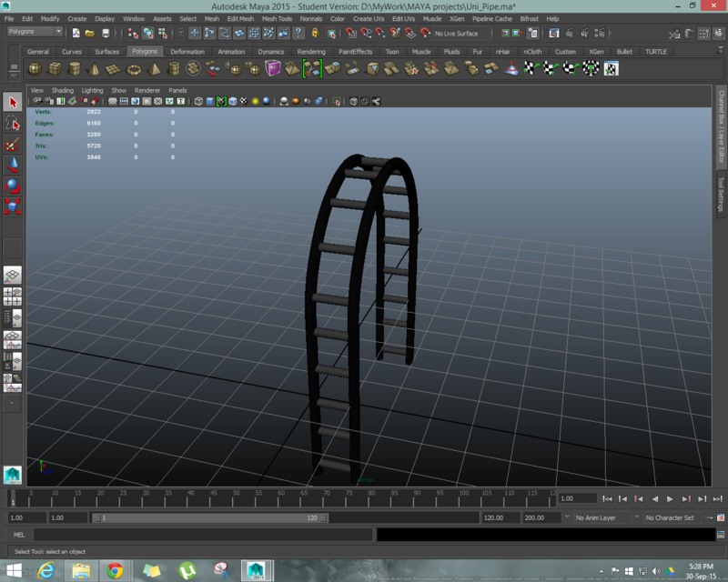Open the Mesh Tools menu
728x582 pixels.
click(x=278, y=18)
